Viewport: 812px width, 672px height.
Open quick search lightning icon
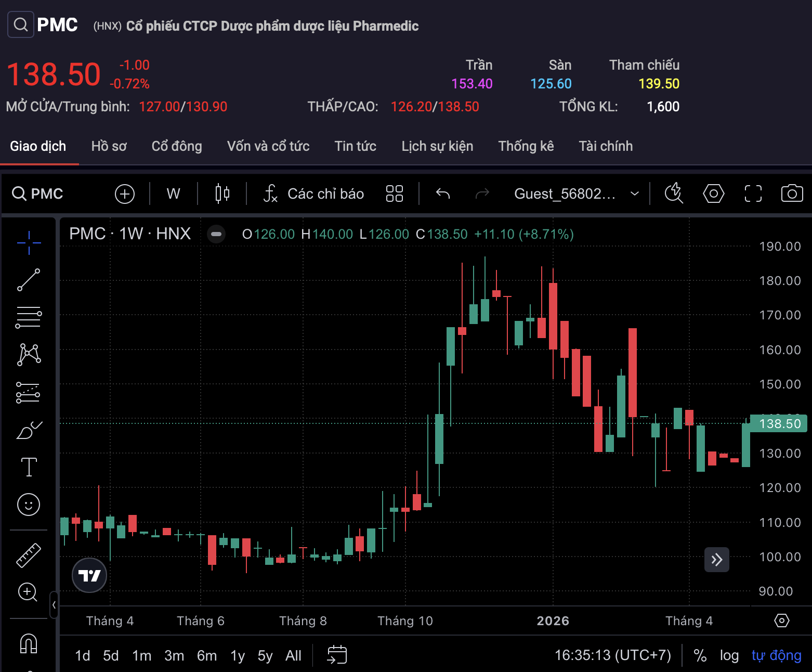pos(674,193)
